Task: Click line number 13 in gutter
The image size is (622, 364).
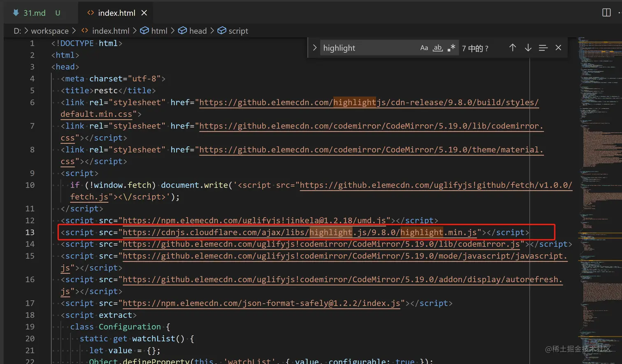Action: (x=30, y=232)
